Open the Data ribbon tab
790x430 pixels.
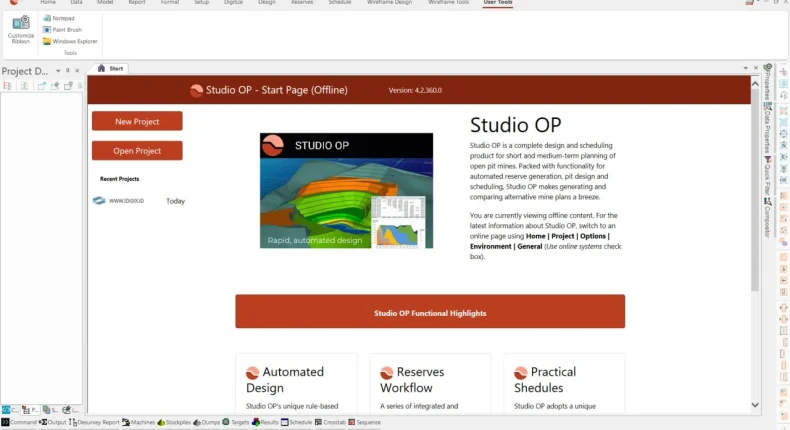[x=76, y=3]
